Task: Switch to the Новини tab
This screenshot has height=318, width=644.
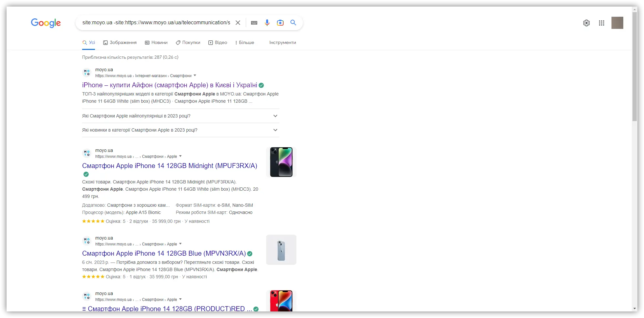Action: pos(156,43)
